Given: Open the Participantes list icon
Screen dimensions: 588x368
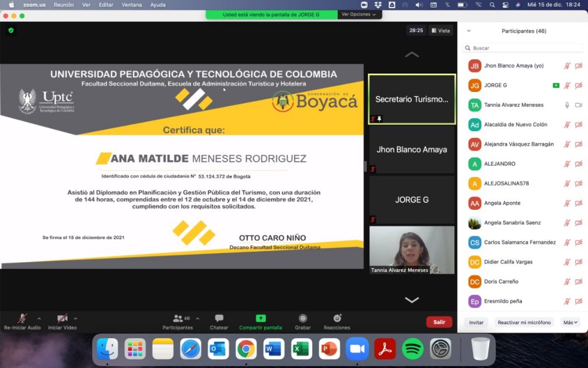Looking at the screenshot, I should pos(177,319).
